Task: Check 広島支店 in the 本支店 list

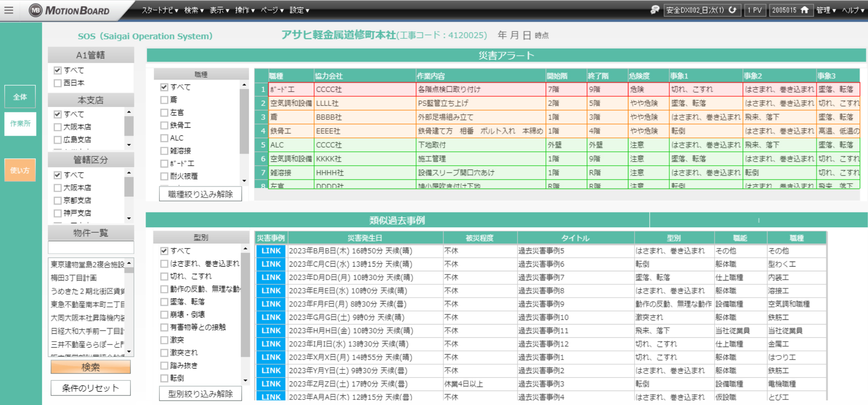Action: (58, 140)
